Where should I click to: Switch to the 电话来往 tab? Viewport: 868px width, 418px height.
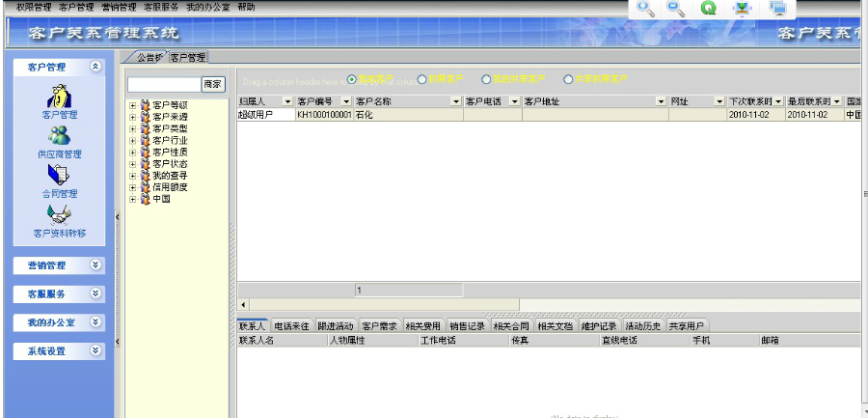pyautogui.click(x=291, y=326)
